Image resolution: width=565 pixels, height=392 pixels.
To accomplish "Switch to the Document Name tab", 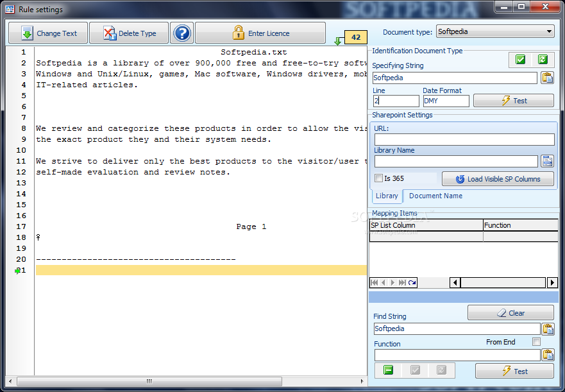I will pos(435,196).
